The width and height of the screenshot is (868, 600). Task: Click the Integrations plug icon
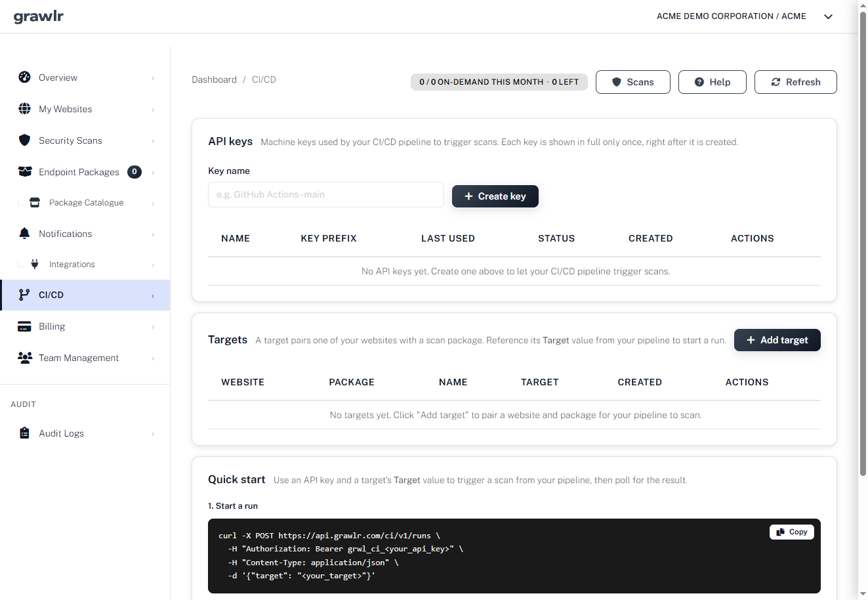35,264
